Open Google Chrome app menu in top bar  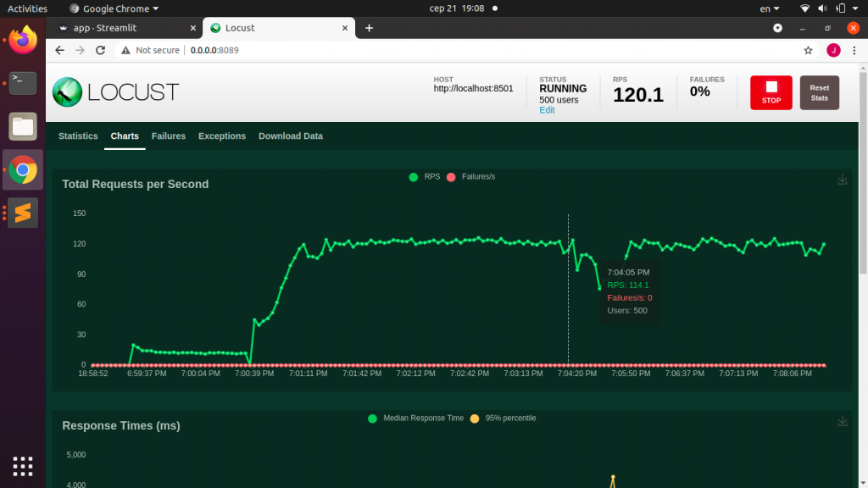(x=114, y=8)
